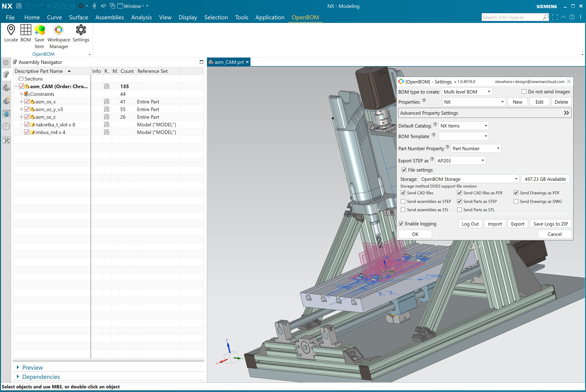Click the Log Out button
The image size is (586, 392).
point(470,224)
